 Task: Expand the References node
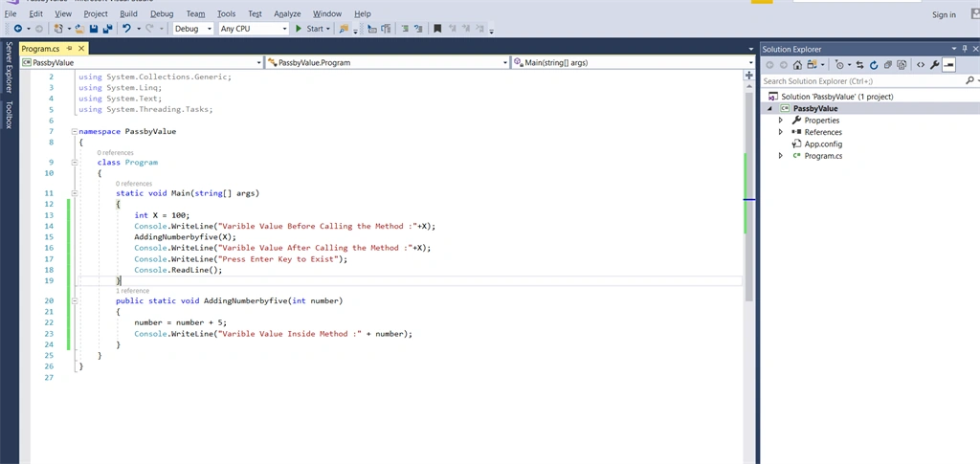tap(781, 132)
